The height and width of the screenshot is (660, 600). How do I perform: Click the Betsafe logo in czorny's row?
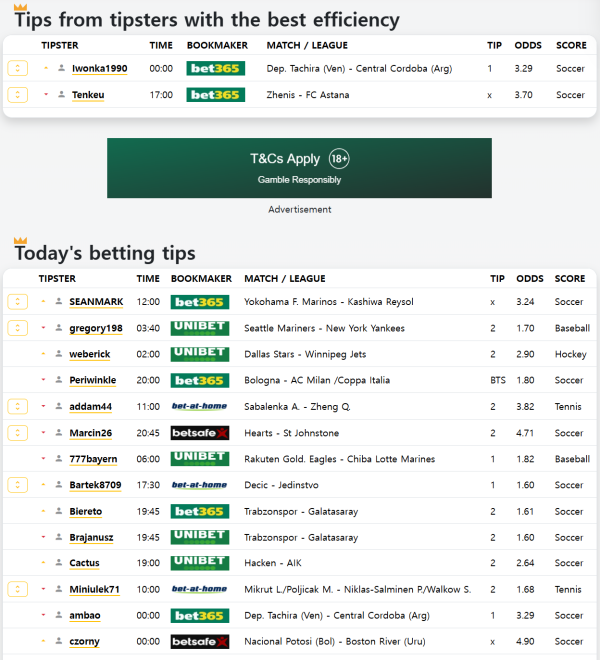200,641
